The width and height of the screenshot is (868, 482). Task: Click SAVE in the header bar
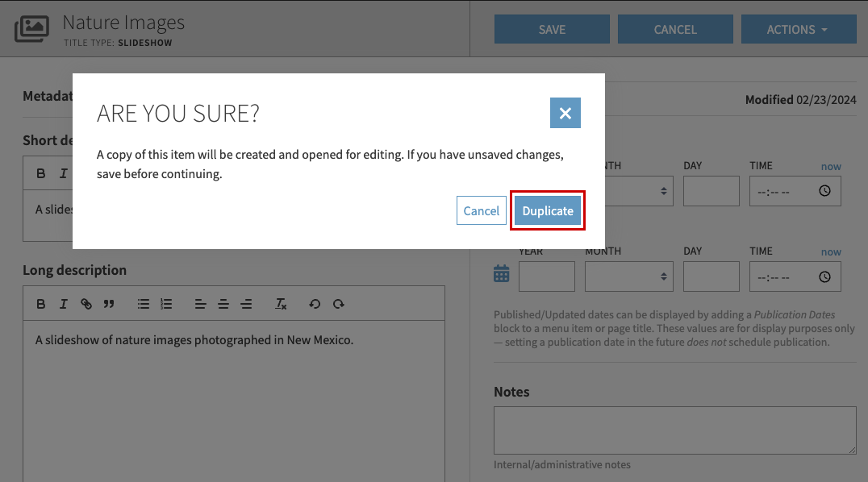pyautogui.click(x=552, y=29)
